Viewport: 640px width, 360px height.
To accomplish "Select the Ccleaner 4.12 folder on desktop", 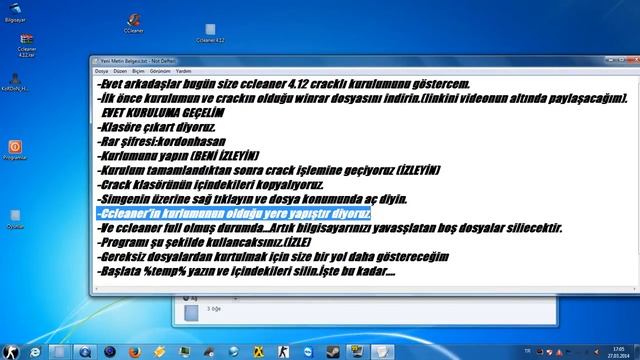I will 210,33.
